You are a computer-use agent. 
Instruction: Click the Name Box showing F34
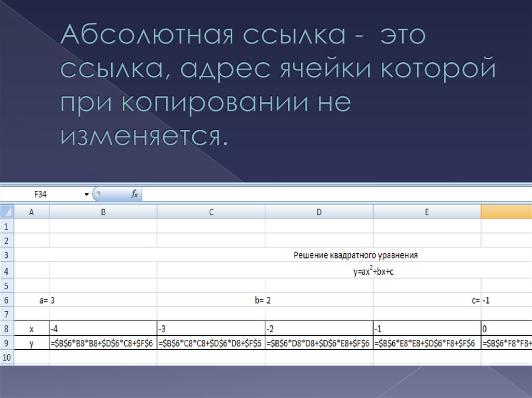[41, 194]
